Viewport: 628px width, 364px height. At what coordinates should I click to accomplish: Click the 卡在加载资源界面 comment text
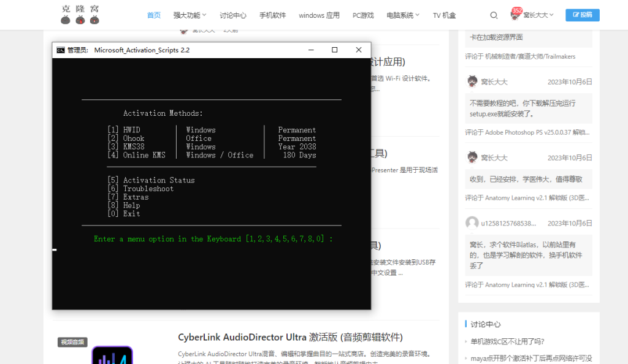(496, 37)
